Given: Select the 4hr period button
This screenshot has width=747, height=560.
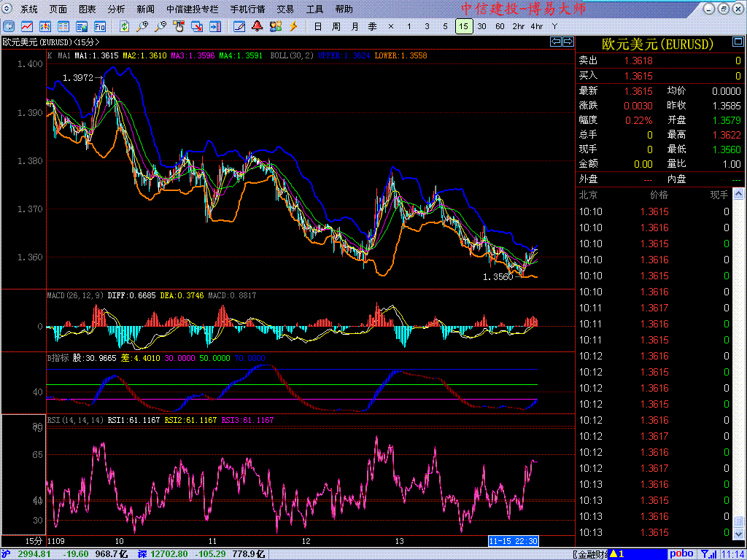Looking at the screenshot, I should click(536, 26).
